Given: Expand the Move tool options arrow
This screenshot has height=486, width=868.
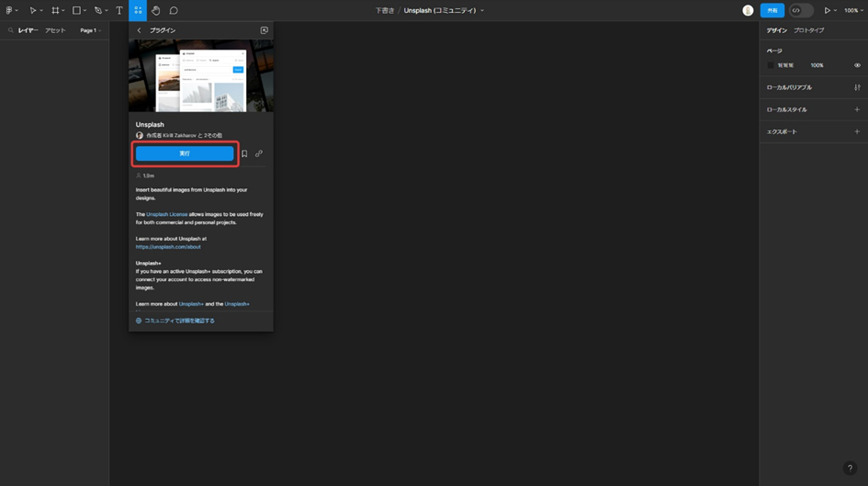Looking at the screenshot, I should coord(41,10).
